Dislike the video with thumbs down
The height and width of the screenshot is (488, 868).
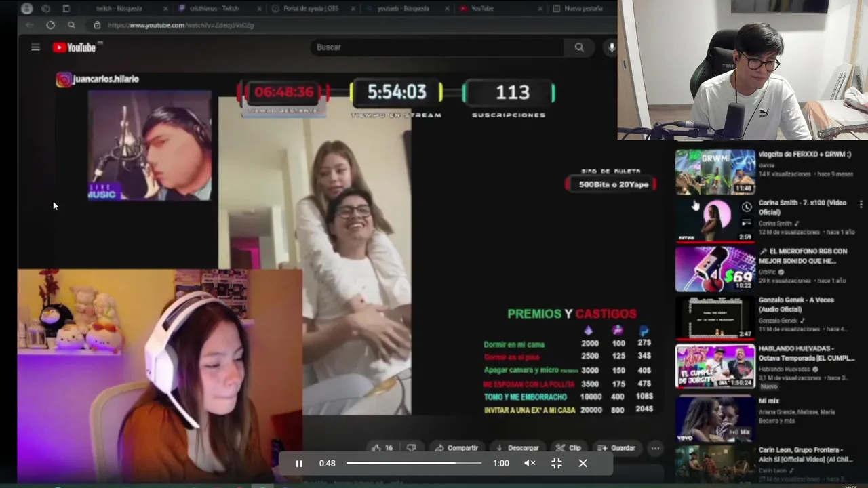point(411,448)
